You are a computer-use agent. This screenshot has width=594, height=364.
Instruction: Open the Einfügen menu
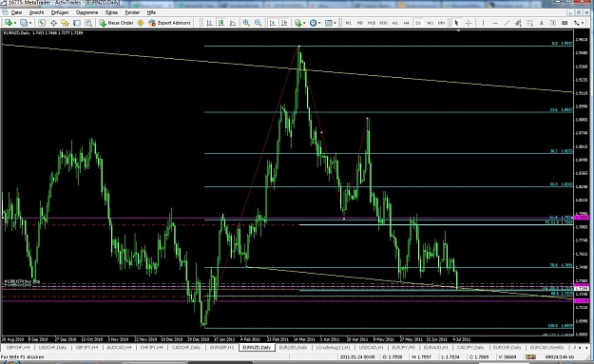point(60,12)
